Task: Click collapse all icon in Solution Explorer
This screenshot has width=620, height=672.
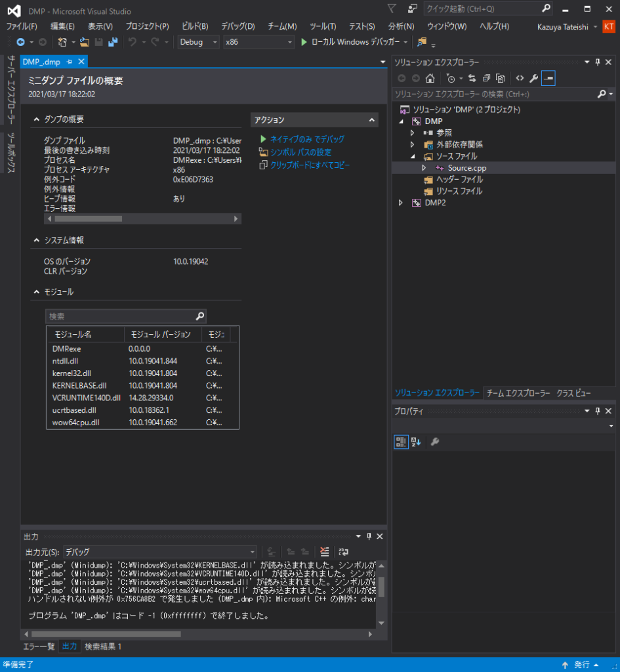Action: (x=486, y=78)
